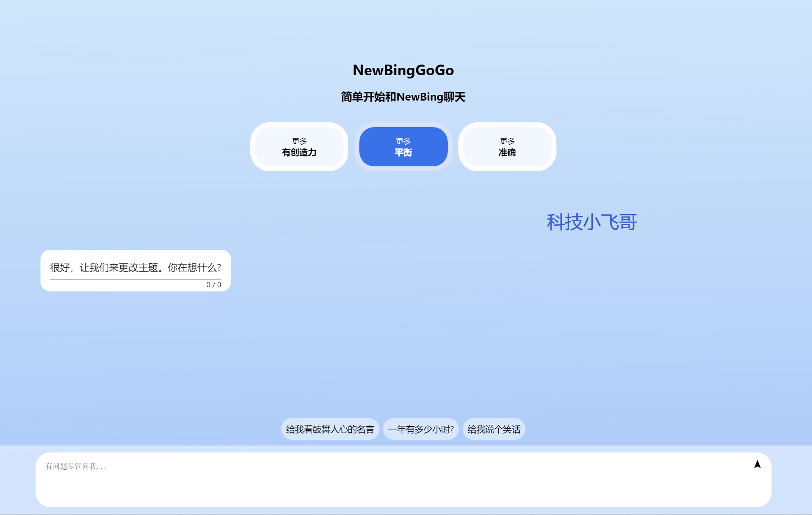Viewport: 812px width, 515px height.
Task: Click the 简单开始和NewBing聊天 subtitle
Action: tap(403, 97)
